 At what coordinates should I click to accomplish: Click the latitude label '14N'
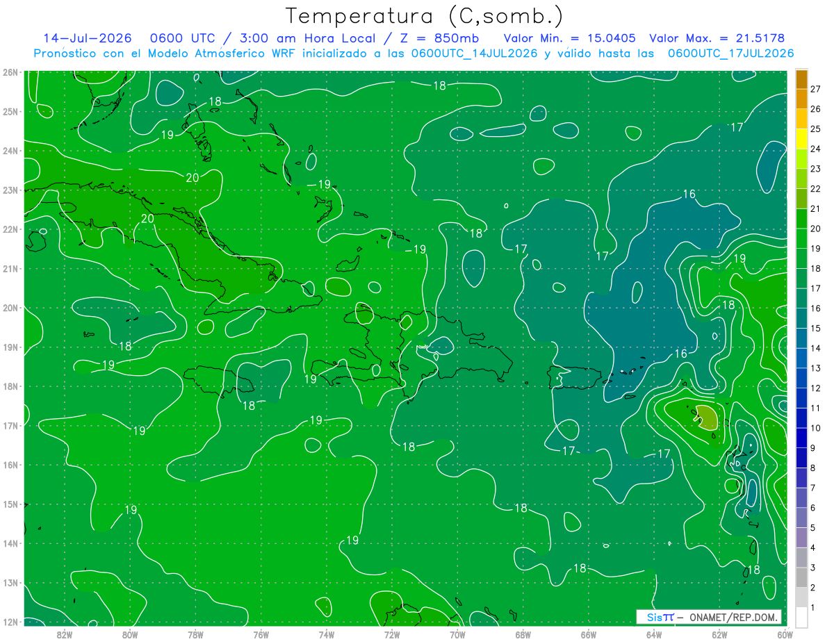(x=10, y=543)
